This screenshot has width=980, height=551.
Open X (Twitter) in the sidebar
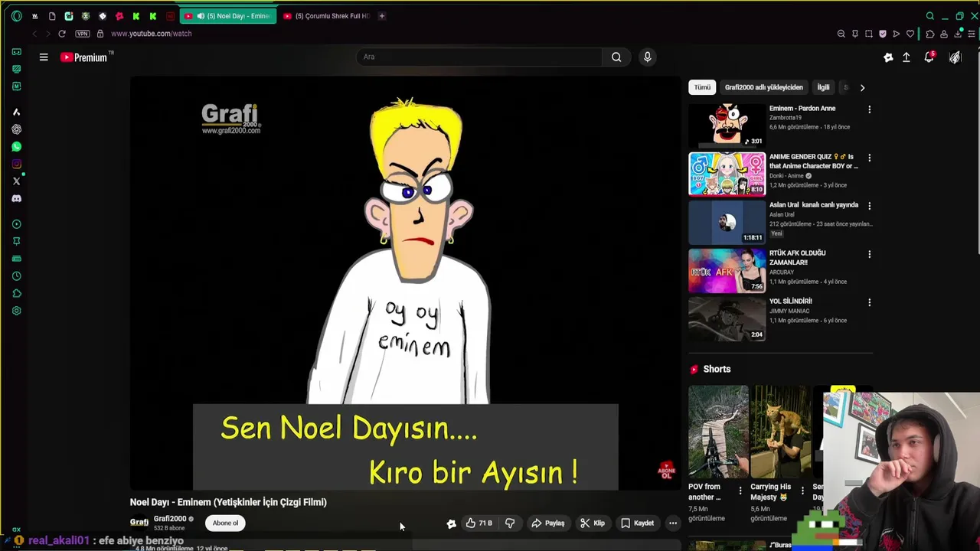coord(17,181)
